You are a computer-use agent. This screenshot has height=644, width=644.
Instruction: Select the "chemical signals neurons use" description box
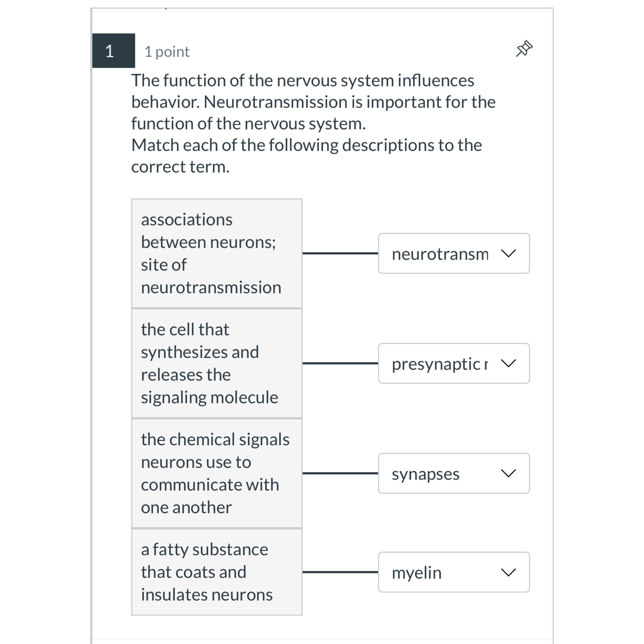pos(217,473)
